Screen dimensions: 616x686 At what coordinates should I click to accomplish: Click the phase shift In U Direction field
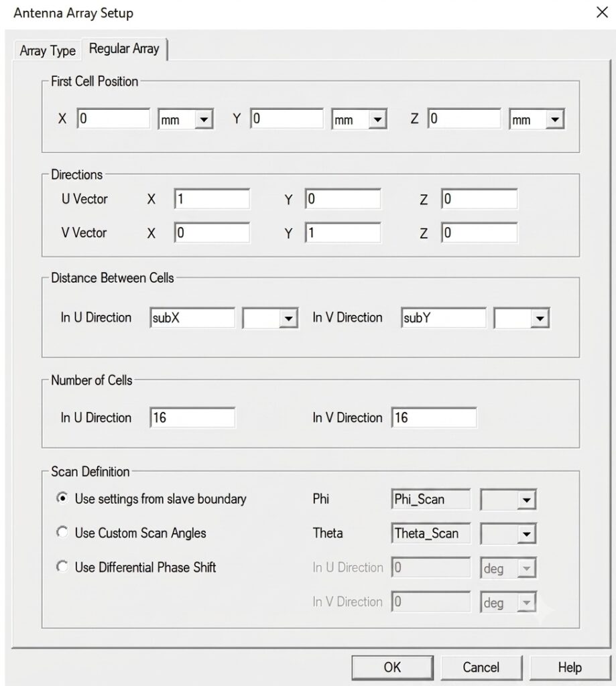pyautogui.click(x=431, y=567)
